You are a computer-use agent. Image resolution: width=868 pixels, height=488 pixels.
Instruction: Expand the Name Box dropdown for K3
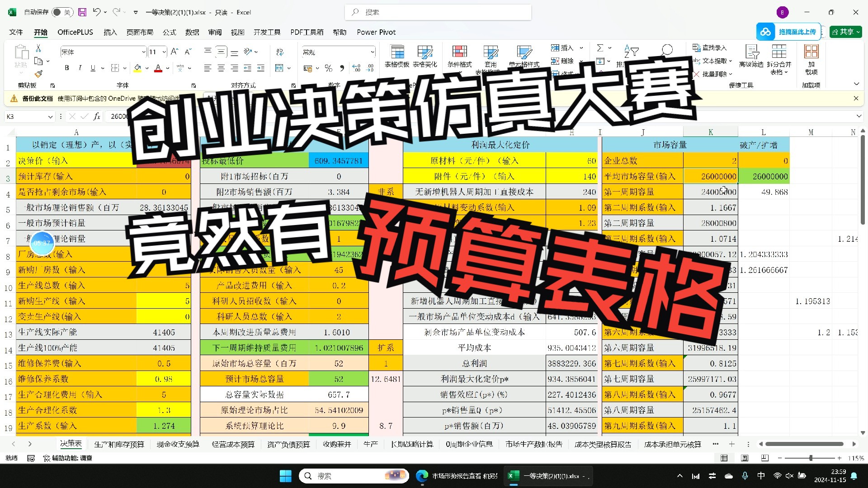pyautogui.click(x=50, y=117)
